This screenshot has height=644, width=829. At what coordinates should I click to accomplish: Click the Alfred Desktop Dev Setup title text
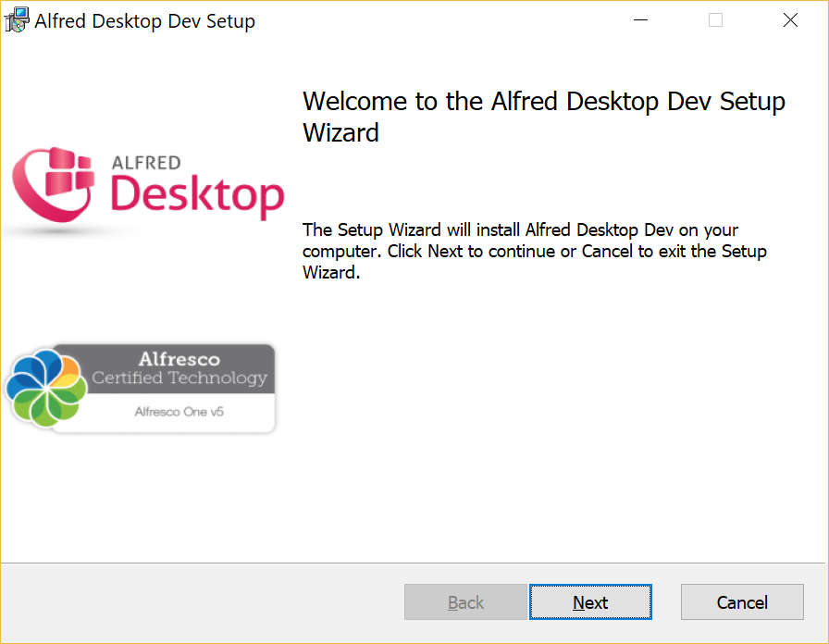144,20
